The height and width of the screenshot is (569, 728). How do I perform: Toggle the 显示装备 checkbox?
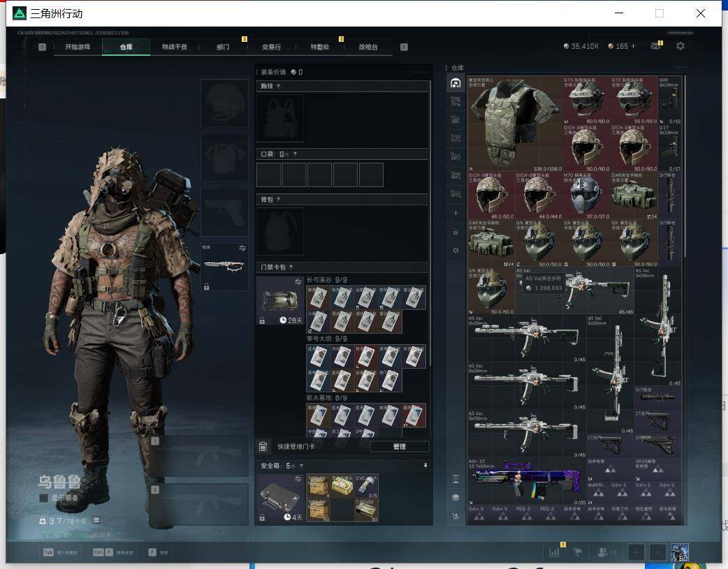pos(43,498)
